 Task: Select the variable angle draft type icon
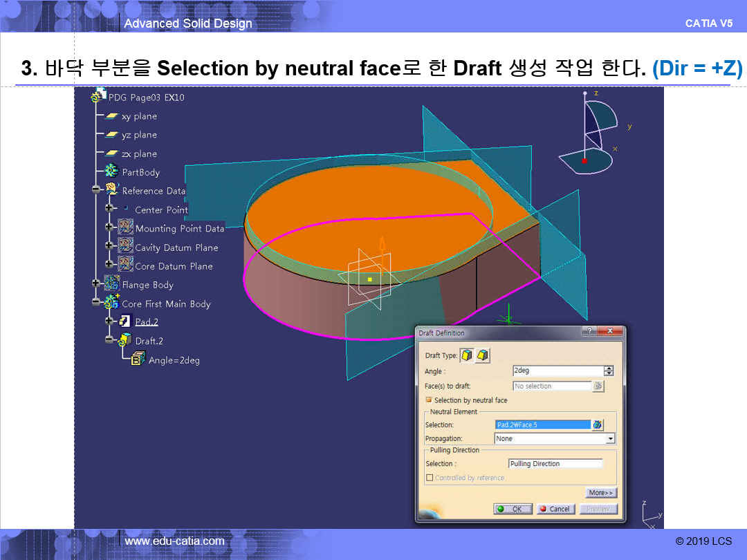(482, 355)
